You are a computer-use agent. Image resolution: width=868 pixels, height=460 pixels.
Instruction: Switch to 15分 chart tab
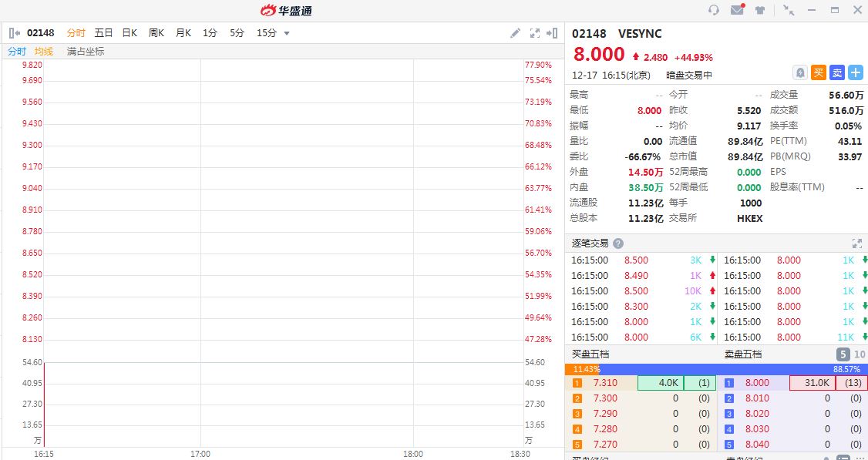pos(266,33)
